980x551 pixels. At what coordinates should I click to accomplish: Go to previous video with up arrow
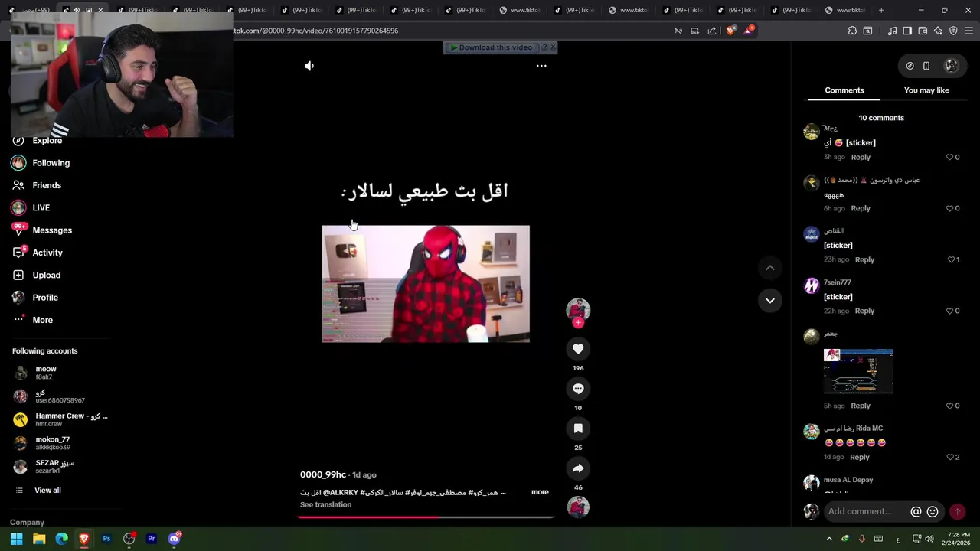point(770,268)
